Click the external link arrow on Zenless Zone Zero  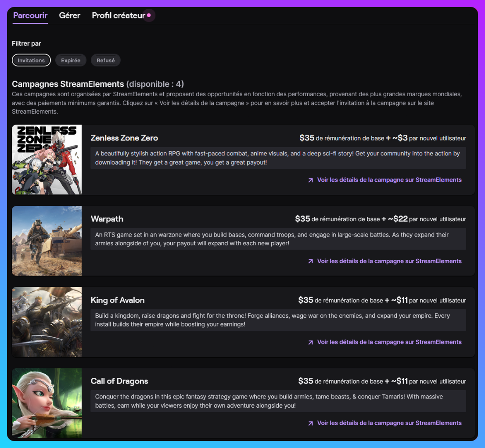pyautogui.click(x=310, y=180)
